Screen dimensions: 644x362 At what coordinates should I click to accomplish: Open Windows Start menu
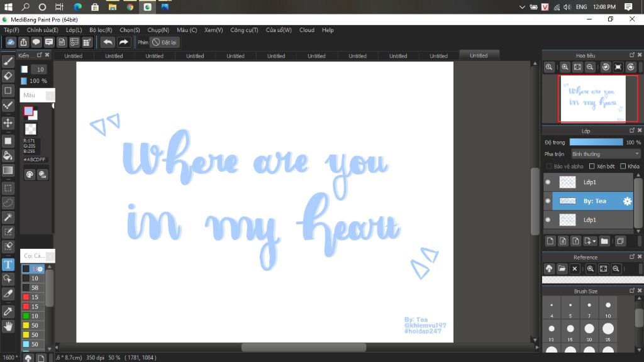[8, 7]
